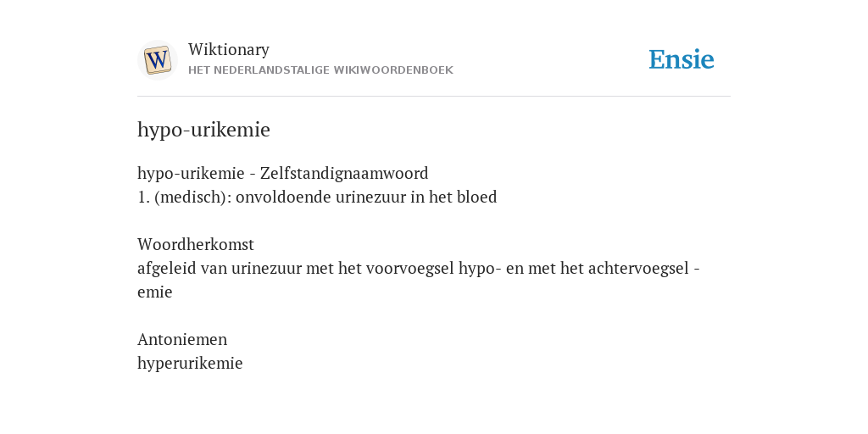Viewport: 868px width, 434px height.
Task: Click the Antoniemen section label
Action: coord(182,339)
